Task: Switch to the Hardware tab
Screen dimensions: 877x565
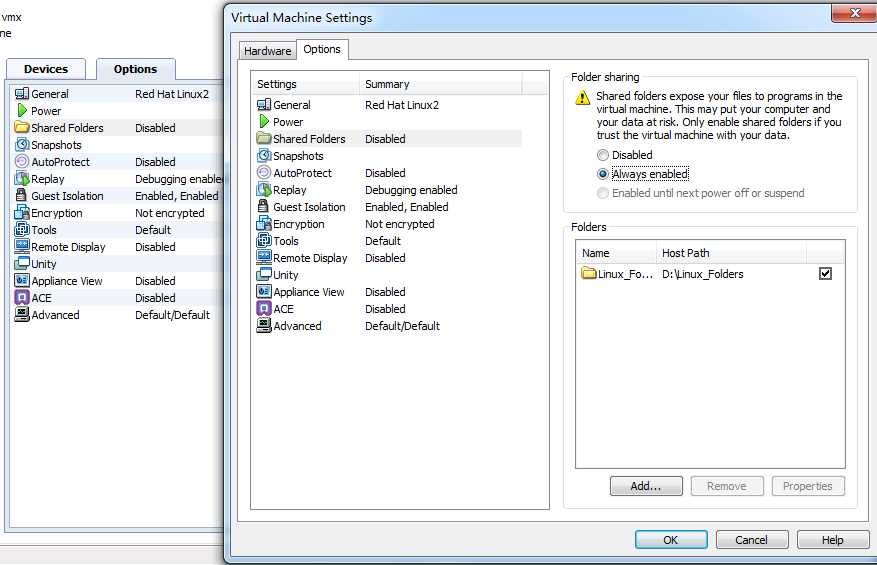Action: point(267,51)
